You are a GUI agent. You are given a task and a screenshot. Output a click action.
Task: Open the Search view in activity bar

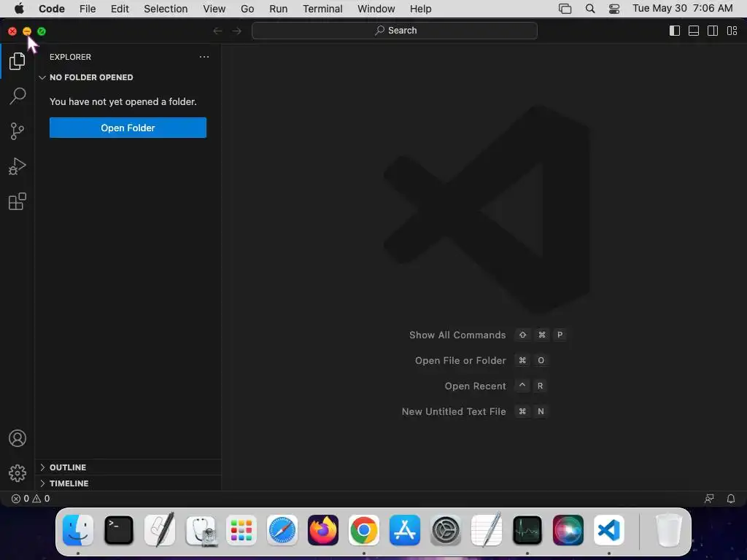click(x=18, y=96)
